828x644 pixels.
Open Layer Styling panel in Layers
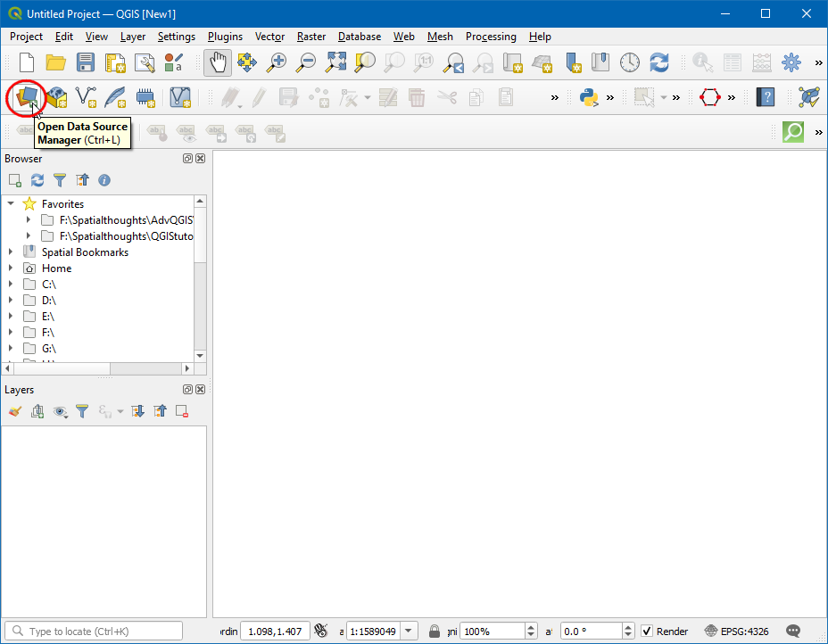pyautogui.click(x=14, y=411)
